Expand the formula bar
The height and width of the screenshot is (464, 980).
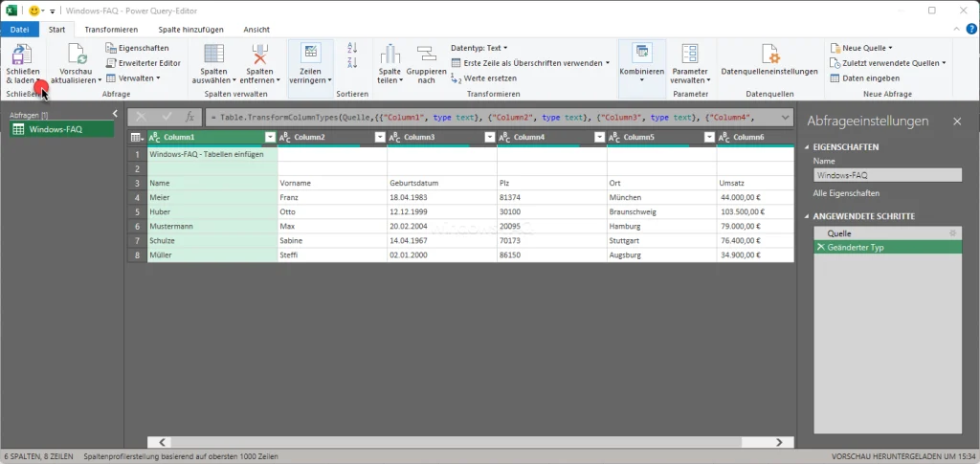point(786,117)
